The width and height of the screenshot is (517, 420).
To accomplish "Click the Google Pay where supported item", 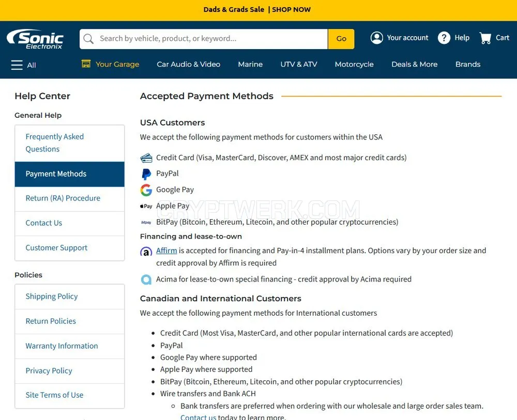I will [208, 357].
